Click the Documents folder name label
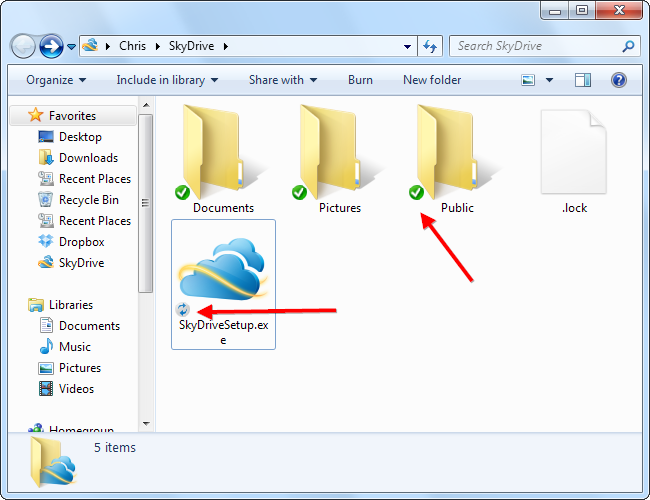Screen dimensions: 650x500 point(223,208)
